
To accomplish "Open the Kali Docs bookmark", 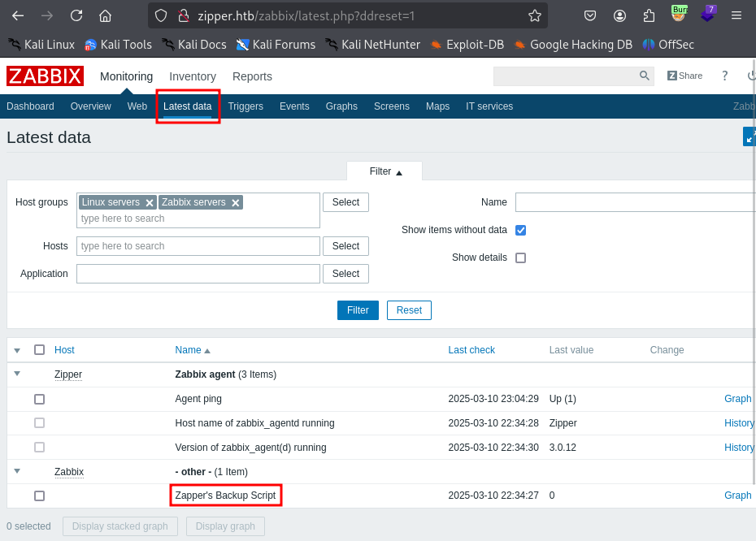I will click(194, 45).
